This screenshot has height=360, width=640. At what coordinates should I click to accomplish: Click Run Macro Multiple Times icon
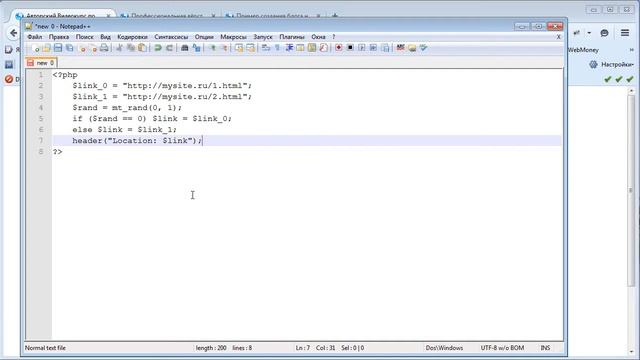pyautogui.click(x=373, y=48)
